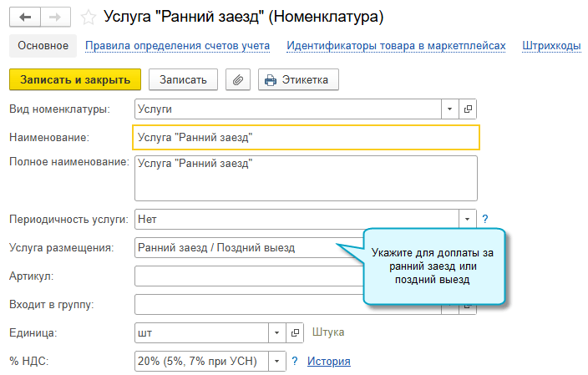Open Идентификаторы товара в маркетплейсах tab

click(396, 46)
